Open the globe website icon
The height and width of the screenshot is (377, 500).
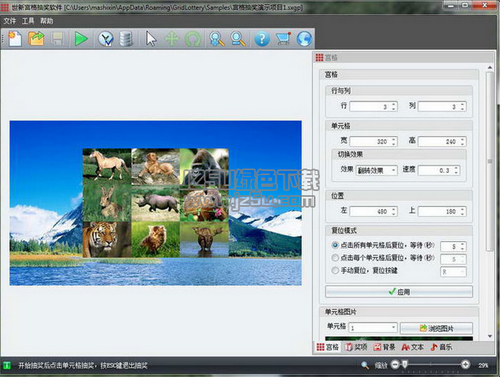[304, 39]
